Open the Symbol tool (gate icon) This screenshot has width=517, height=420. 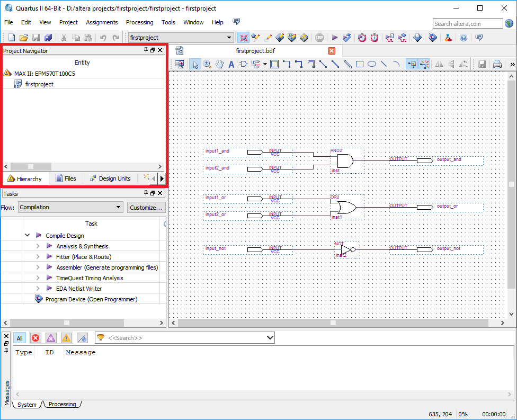[243, 64]
